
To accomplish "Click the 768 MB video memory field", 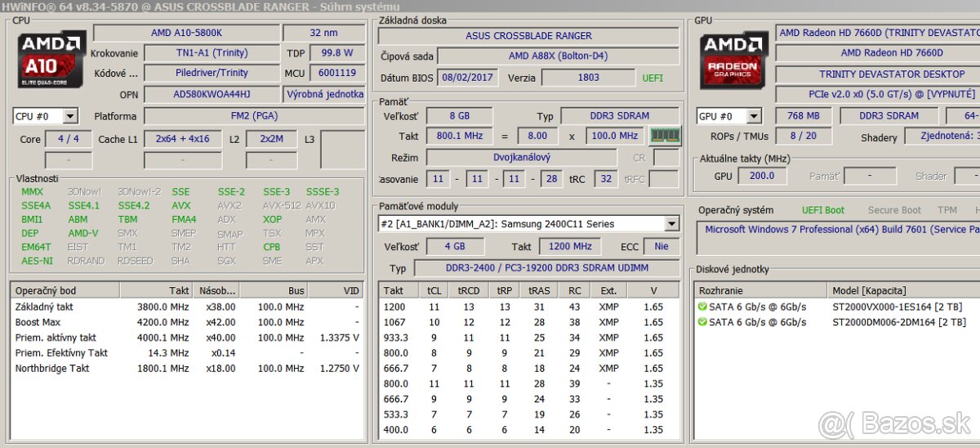I will pos(803,116).
